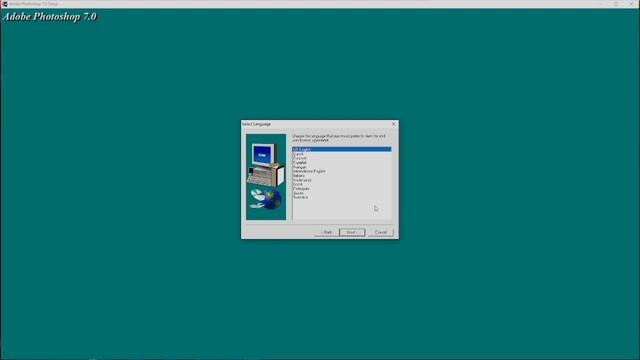The height and width of the screenshot is (360, 640).
Task: Choose International English from the list
Action: [309, 171]
